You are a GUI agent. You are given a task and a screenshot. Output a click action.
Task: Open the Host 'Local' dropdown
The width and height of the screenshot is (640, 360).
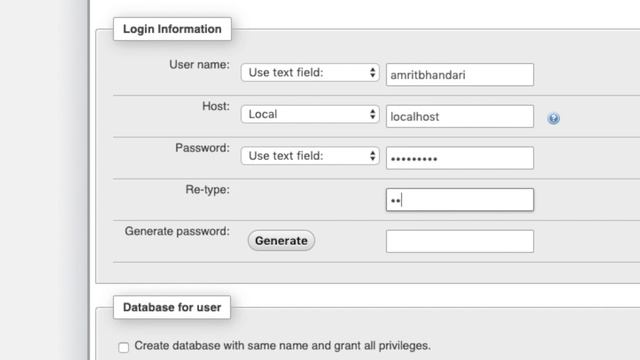point(310,114)
